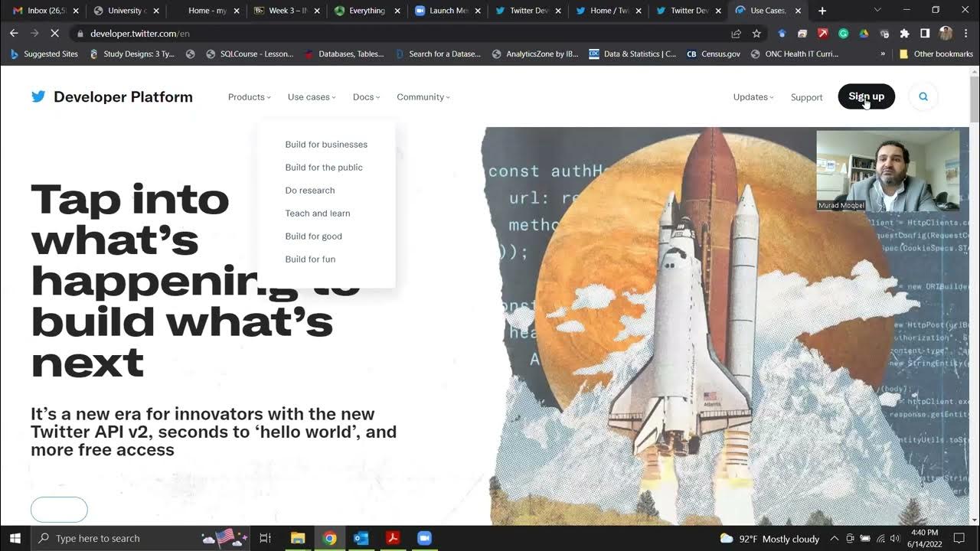Close the Use Cases tab
The width and height of the screenshot is (980, 551).
[798, 11]
